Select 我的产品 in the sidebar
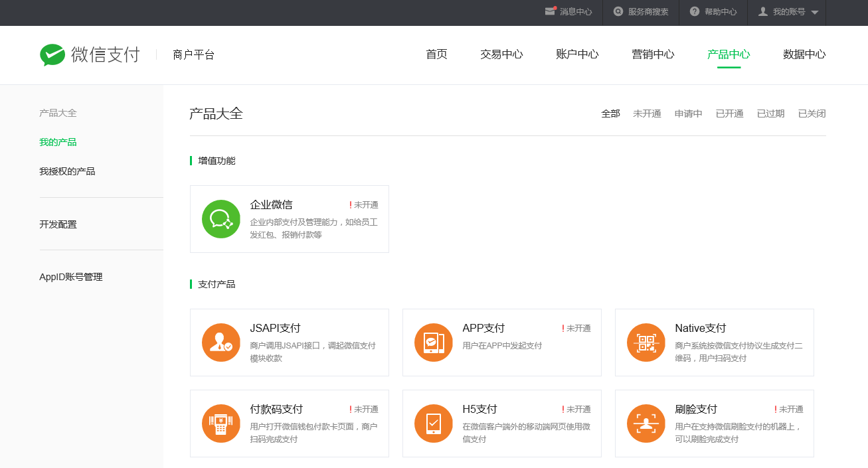868x468 pixels. (58, 142)
